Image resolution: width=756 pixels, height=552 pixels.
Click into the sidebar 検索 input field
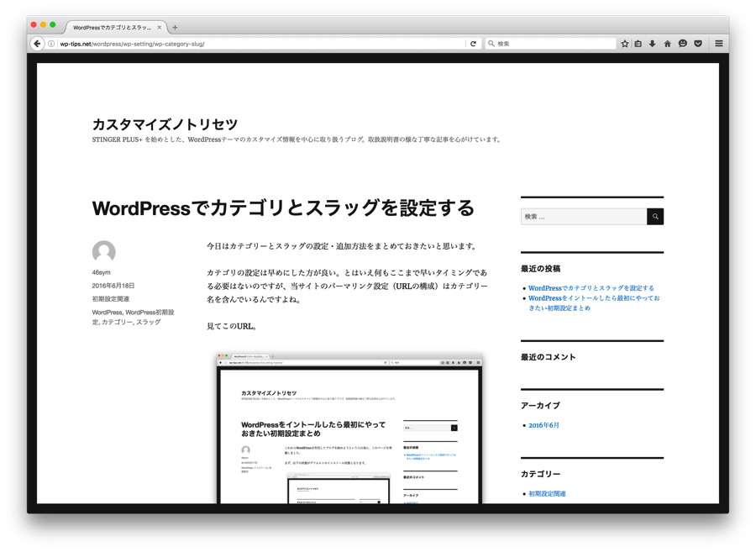(x=583, y=217)
